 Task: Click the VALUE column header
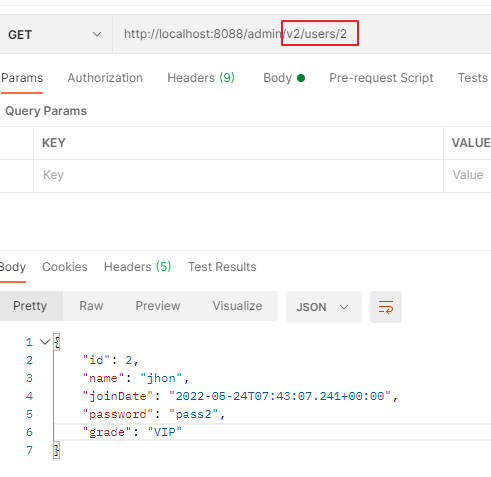click(x=470, y=143)
